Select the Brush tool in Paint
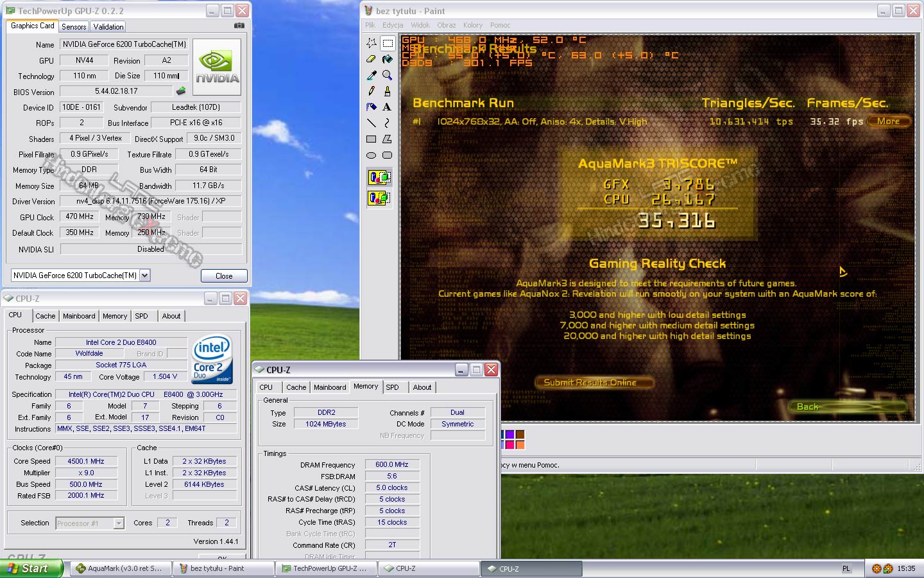This screenshot has height=578, width=924. coord(388,91)
